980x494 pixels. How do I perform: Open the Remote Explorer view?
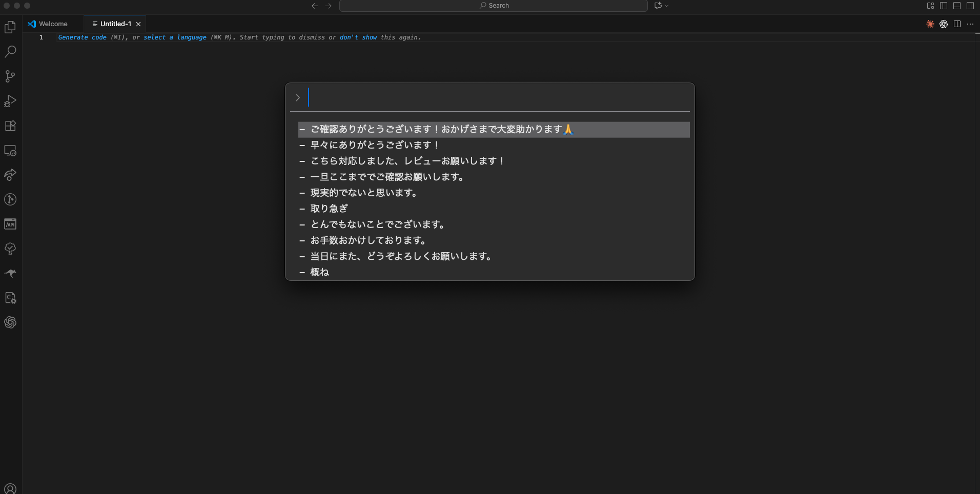pos(10,150)
